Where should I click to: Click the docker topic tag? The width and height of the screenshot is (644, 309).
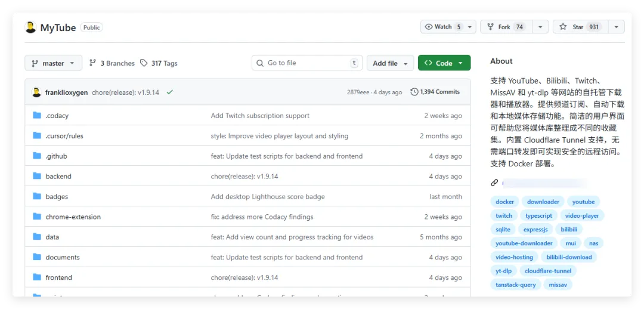point(504,202)
